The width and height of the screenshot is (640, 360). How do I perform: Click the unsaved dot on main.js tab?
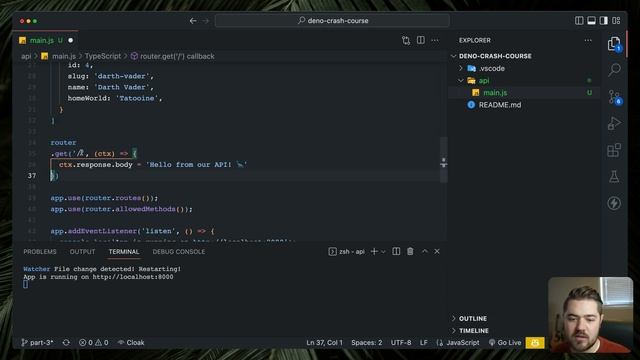pos(71,40)
